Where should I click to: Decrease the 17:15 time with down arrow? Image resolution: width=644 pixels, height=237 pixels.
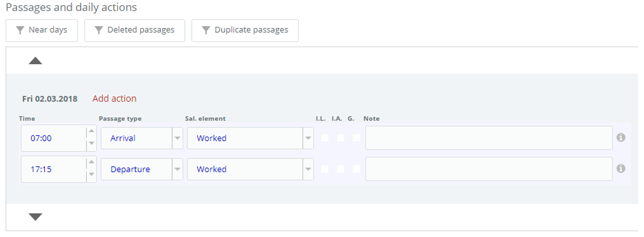click(x=91, y=175)
